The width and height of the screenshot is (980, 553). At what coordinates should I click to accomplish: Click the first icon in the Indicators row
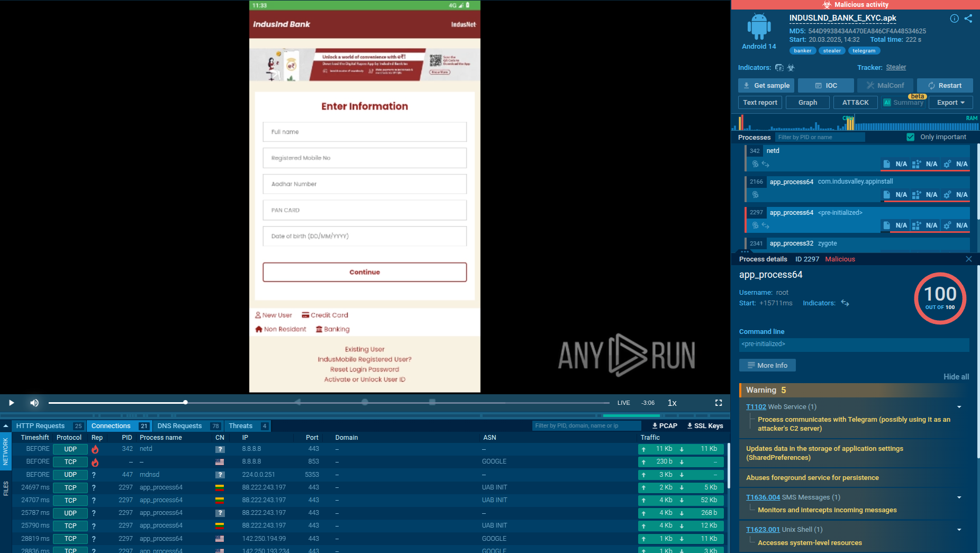pos(779,68)
